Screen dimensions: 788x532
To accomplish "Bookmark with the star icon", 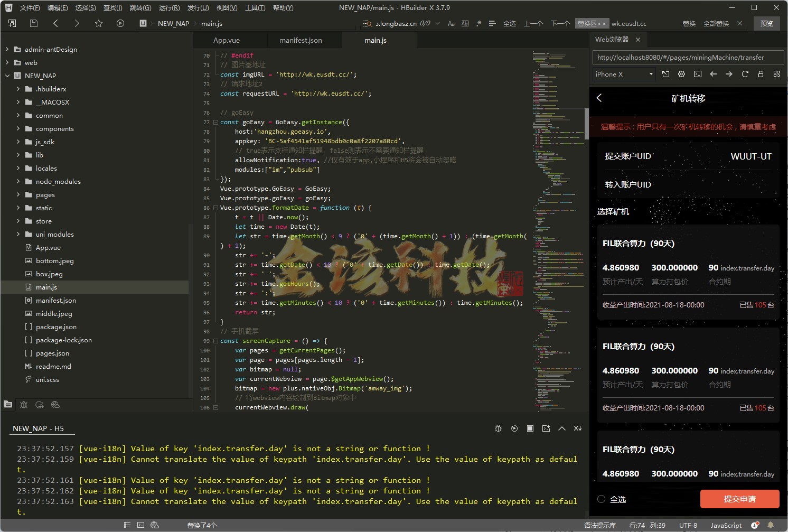I will click(x=99, y=23).
